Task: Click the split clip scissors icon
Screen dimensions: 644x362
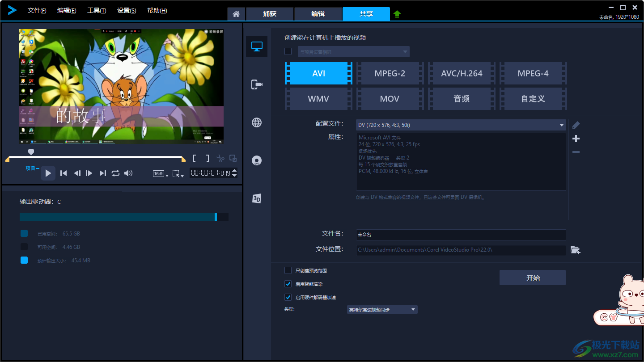Action: pos(220,158)
